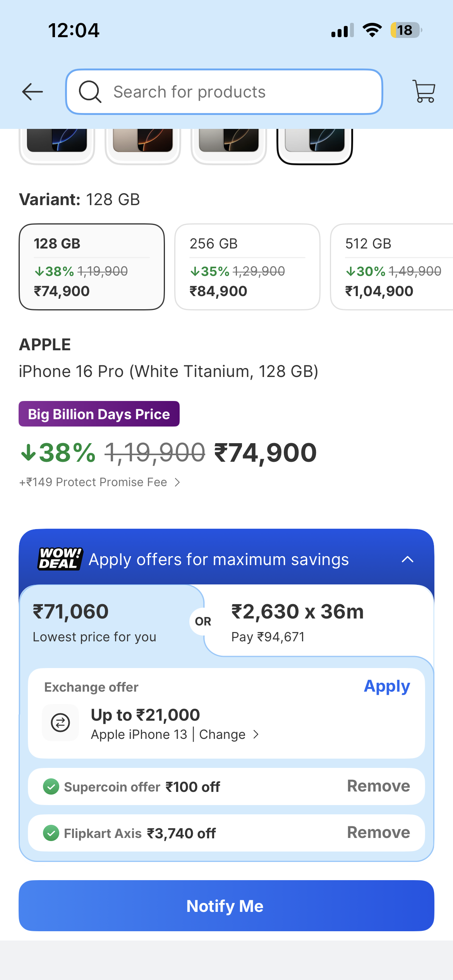Toggle the Supercoin offer green checkmark
The image size is (453, 980).
51,787
